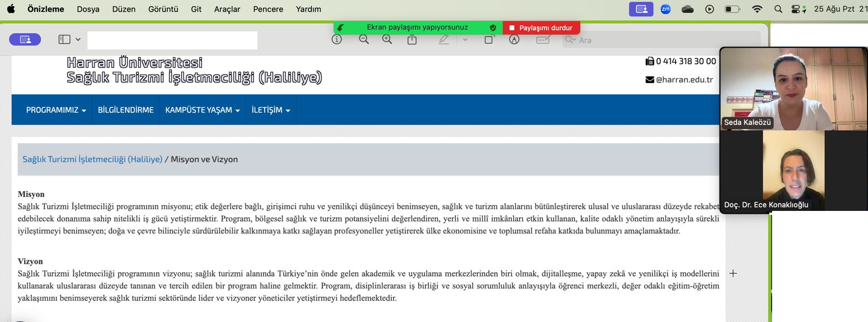Open Sağlık Turizmi İşletmeciliği (Haliliye) breadcrumb link
The height and width of the screenshot is (322, 868).
pos(93,159)
